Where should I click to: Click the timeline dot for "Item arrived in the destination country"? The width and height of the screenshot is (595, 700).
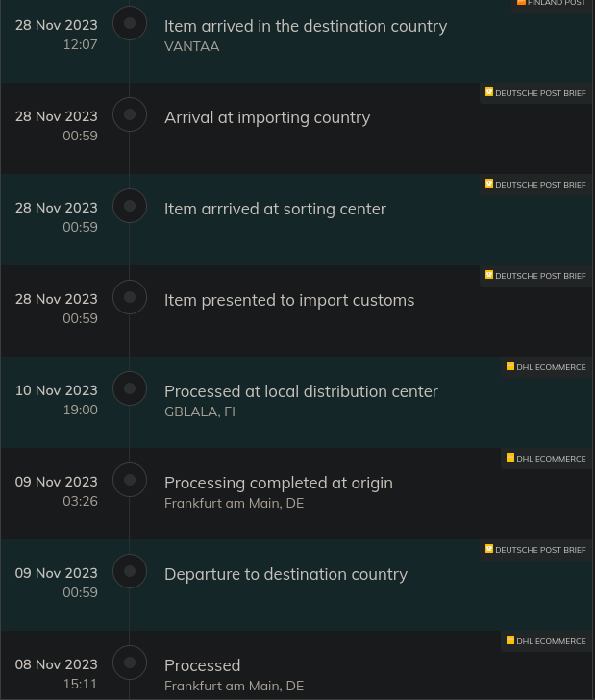click(130, 23)
